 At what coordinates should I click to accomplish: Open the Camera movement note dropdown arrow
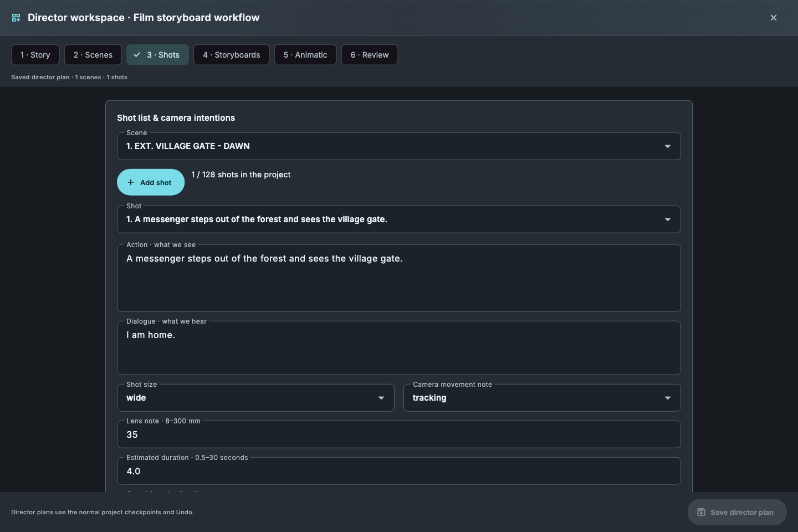pos(668,398)
